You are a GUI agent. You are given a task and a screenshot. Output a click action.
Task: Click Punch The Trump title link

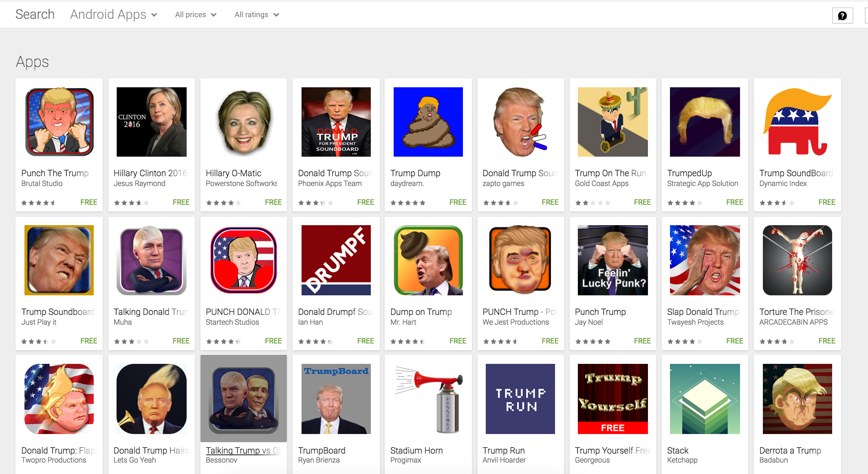click(x=55, y=173)
